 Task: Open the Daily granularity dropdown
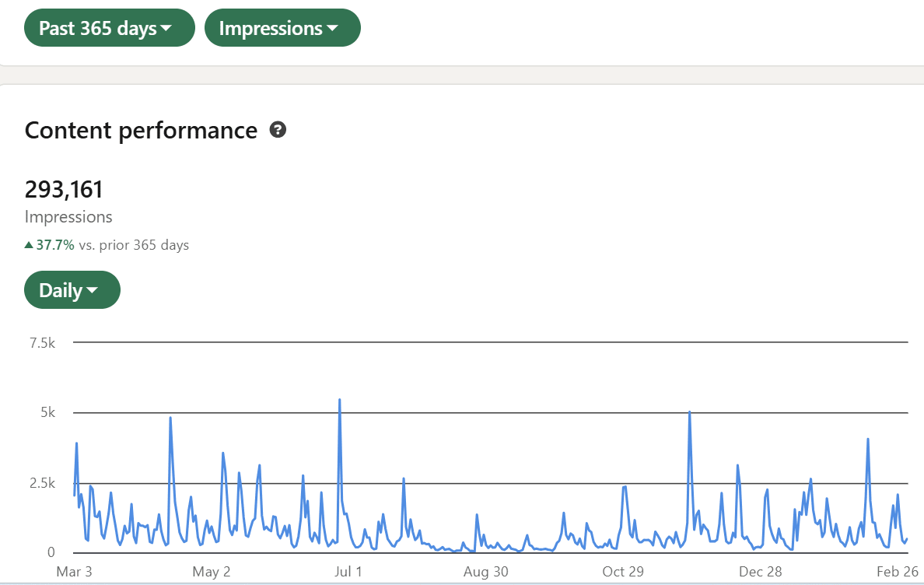tap(72, 290)
